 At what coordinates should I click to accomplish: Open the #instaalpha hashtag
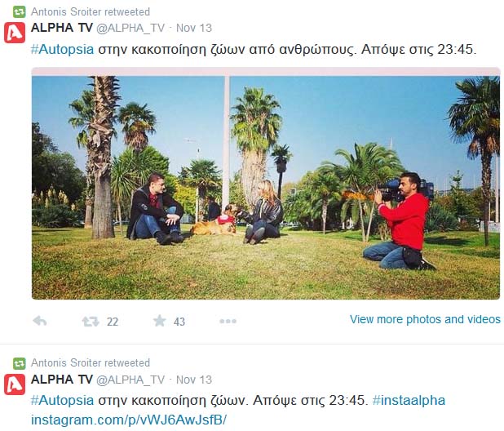pos(409,401)
